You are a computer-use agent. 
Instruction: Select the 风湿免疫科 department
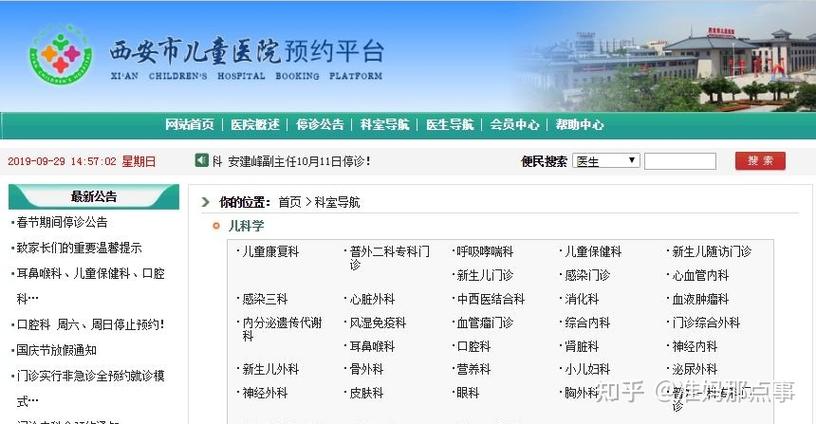coord(378,323)
